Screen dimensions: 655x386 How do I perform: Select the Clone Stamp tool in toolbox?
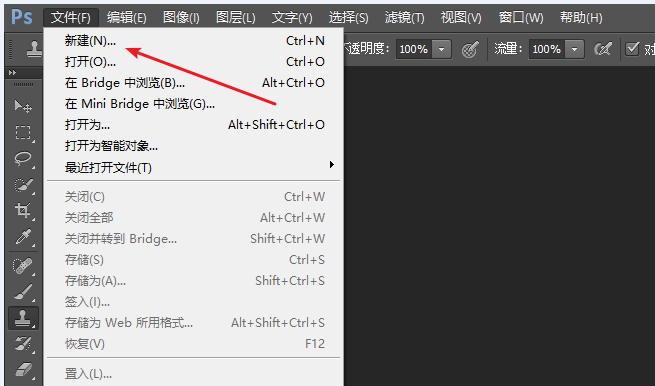[23, 318]
